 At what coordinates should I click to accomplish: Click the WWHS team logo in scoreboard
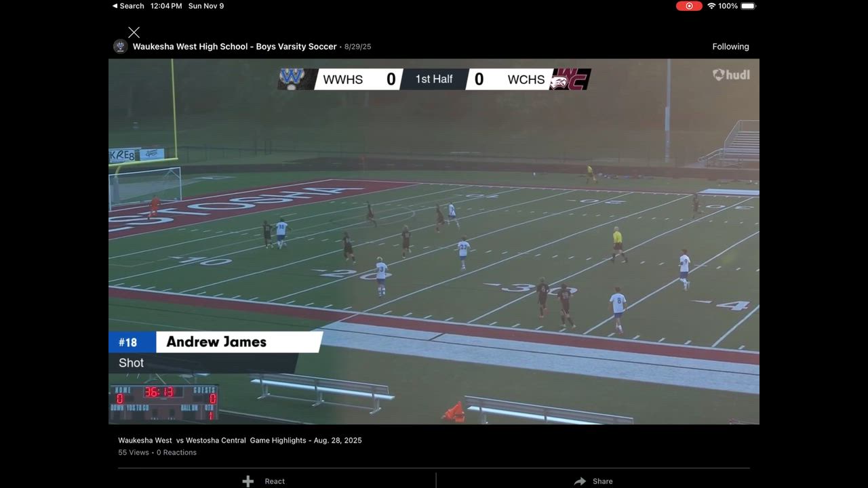pos(292,79)
